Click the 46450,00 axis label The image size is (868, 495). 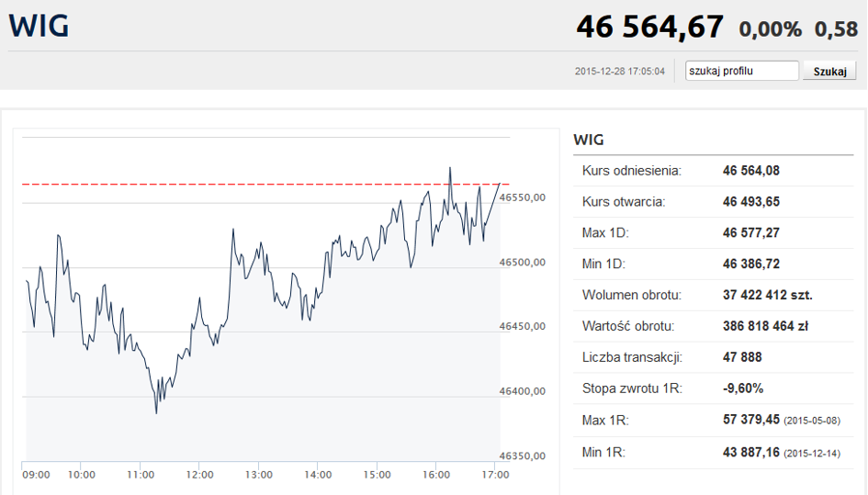[x=522, y=326]
